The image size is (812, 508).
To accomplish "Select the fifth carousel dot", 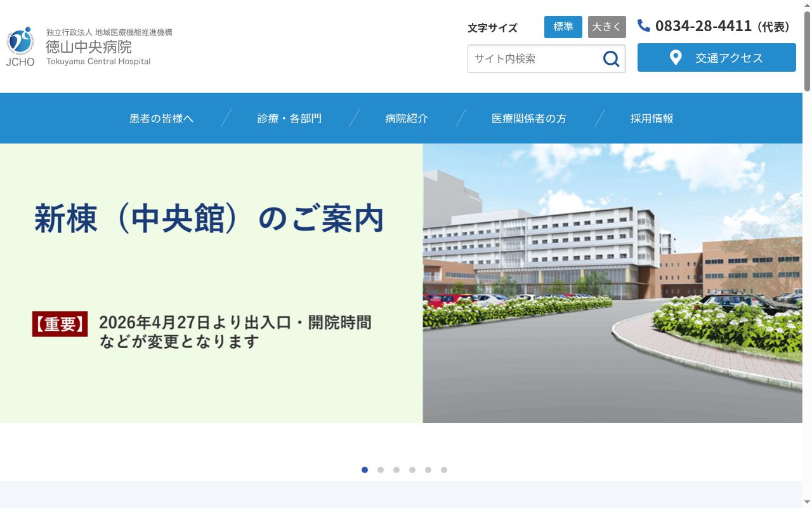I will coord(428,470).
